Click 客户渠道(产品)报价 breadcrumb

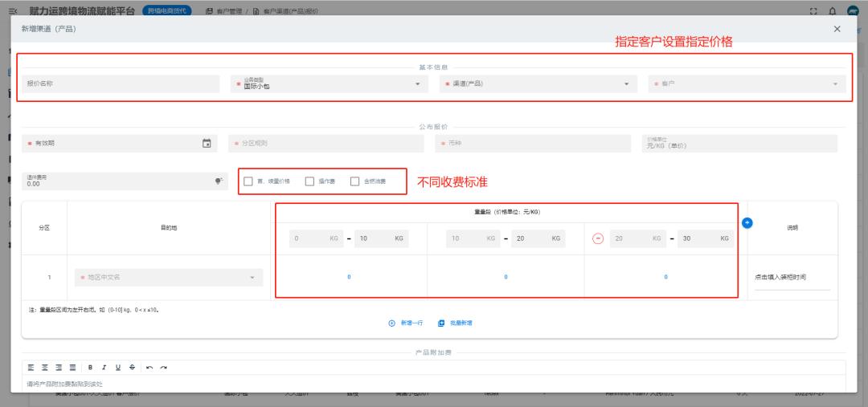[290, 11]
